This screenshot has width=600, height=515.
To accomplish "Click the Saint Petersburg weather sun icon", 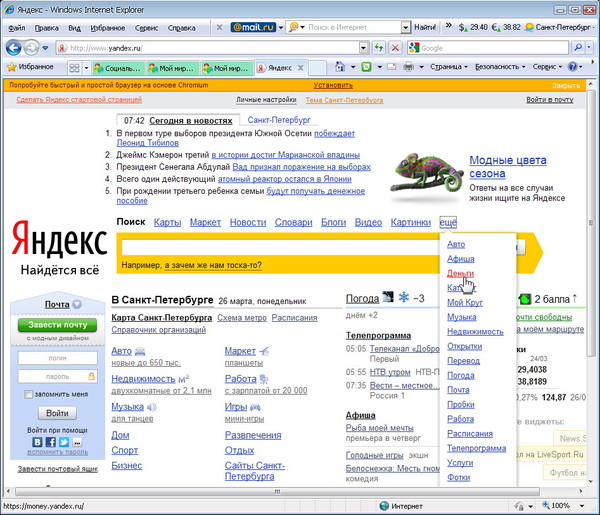I will point(530,27).
